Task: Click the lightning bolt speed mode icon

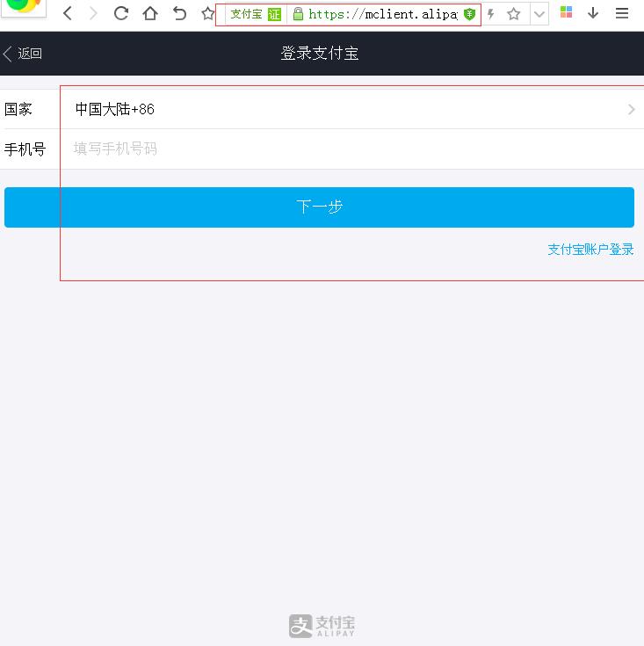Action: click(491, 14)
